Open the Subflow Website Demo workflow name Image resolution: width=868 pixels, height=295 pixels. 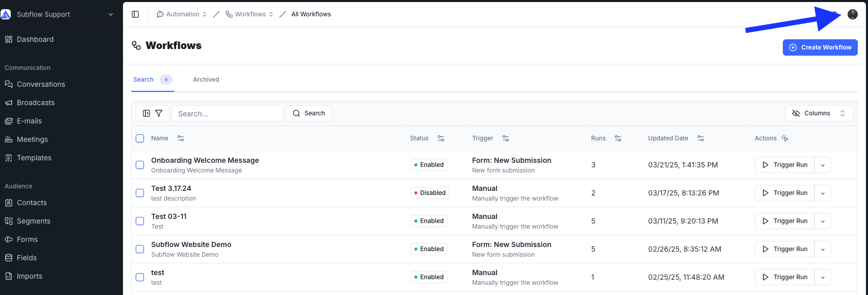(191, 244)
